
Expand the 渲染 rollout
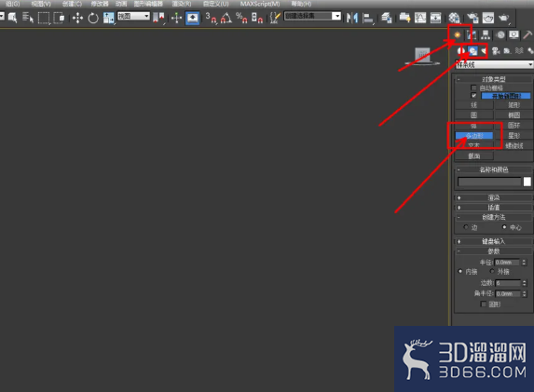pyautogui.click(x=494, y=197)
